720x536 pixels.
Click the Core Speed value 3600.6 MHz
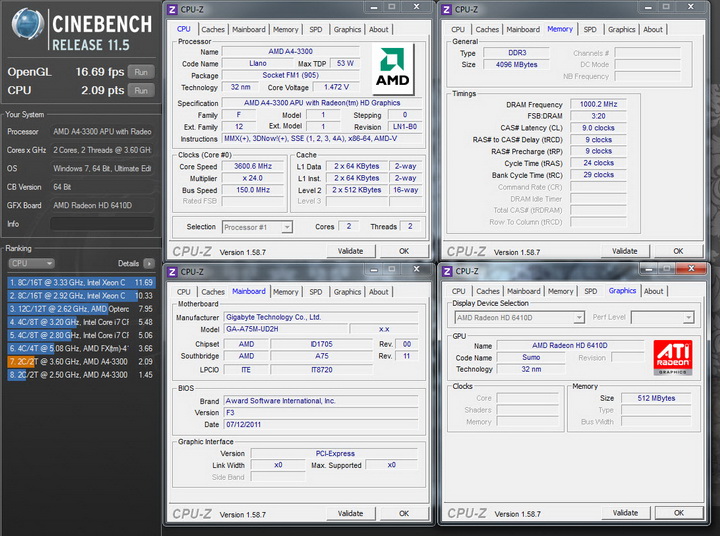click(253, 166)
